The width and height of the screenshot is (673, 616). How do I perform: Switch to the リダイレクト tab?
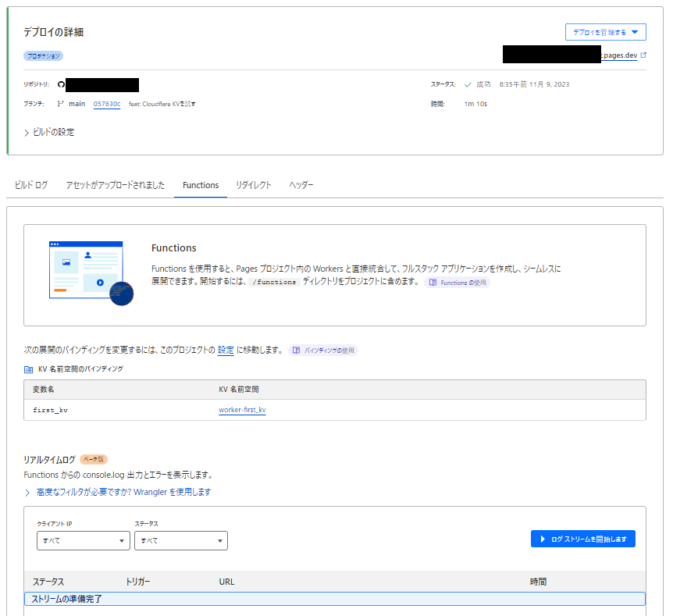point(253,185)
